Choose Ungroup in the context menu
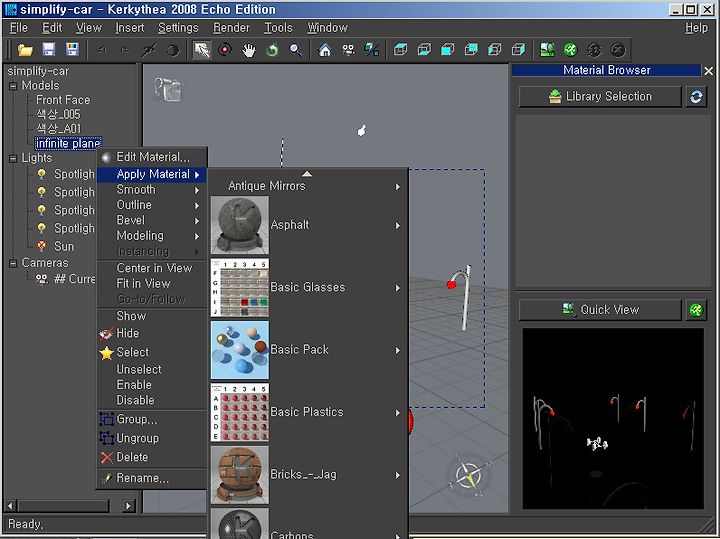This screenshot has height=539, width=720. [x=152, y=438]
